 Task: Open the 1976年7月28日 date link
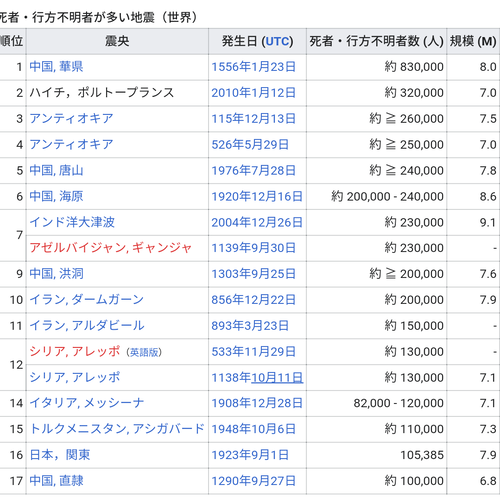point(253,170)
